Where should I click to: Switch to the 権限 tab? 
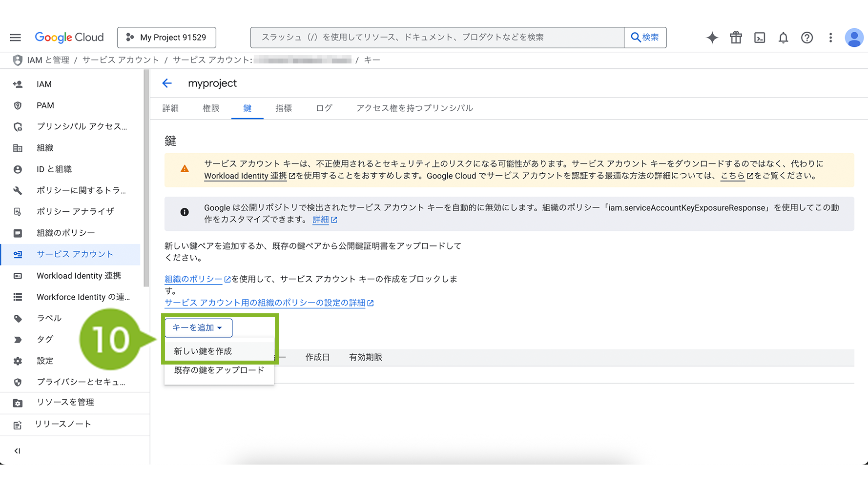[211, 108]
